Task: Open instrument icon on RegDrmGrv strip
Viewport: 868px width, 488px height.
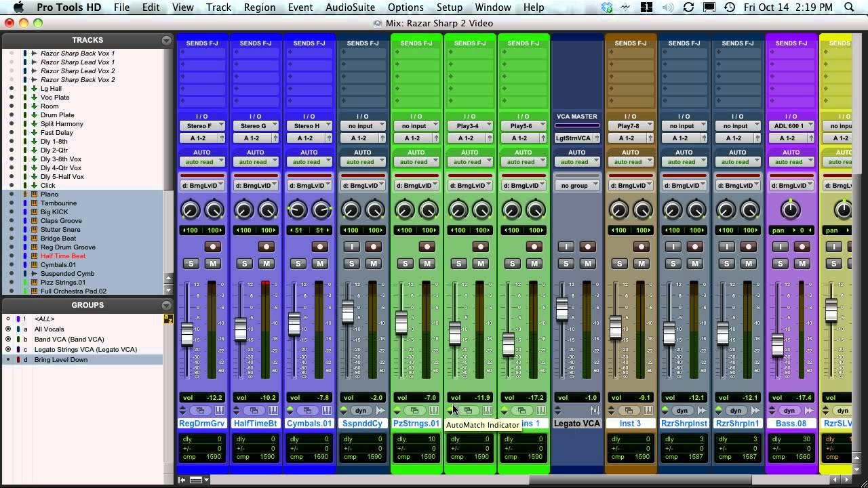Action: [x=219, y=411]
